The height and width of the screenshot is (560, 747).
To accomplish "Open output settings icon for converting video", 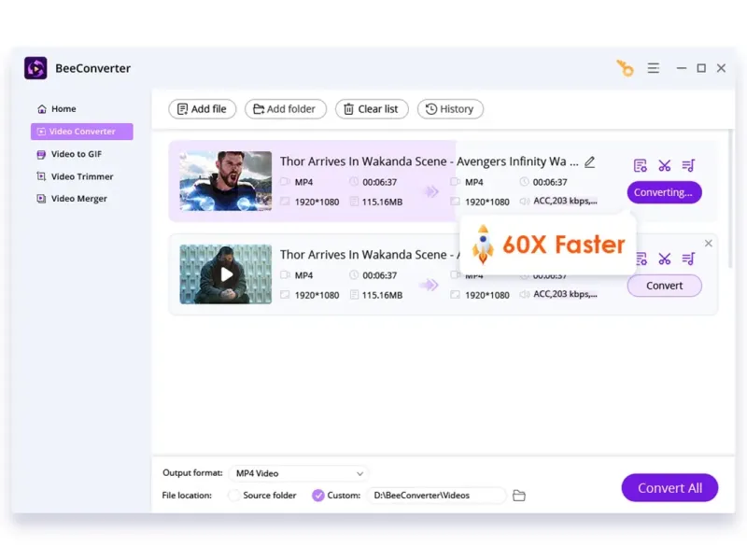I will [641, 165].
